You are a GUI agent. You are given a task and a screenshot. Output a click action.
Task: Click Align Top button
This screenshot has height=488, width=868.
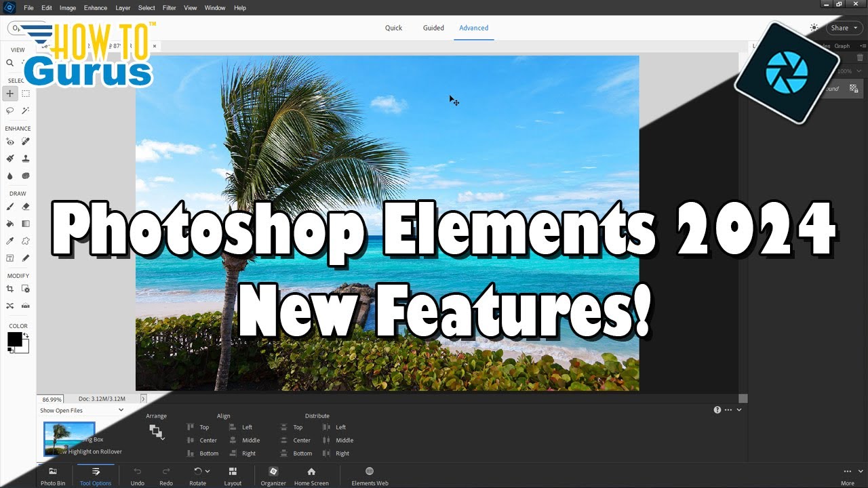(199, 427)
